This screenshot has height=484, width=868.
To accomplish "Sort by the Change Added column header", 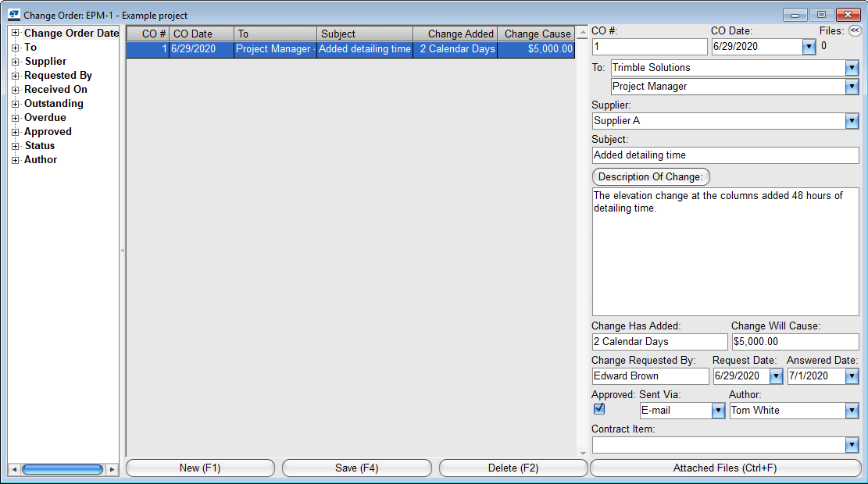I will point(455,34).
